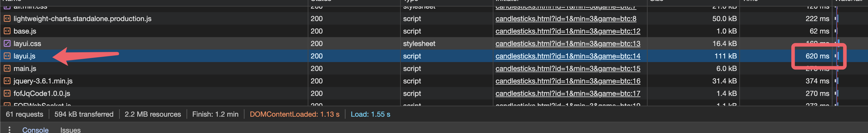Select the fofJqCode1.0.0.js request row
868x133 pixels.
coord(434,93)
